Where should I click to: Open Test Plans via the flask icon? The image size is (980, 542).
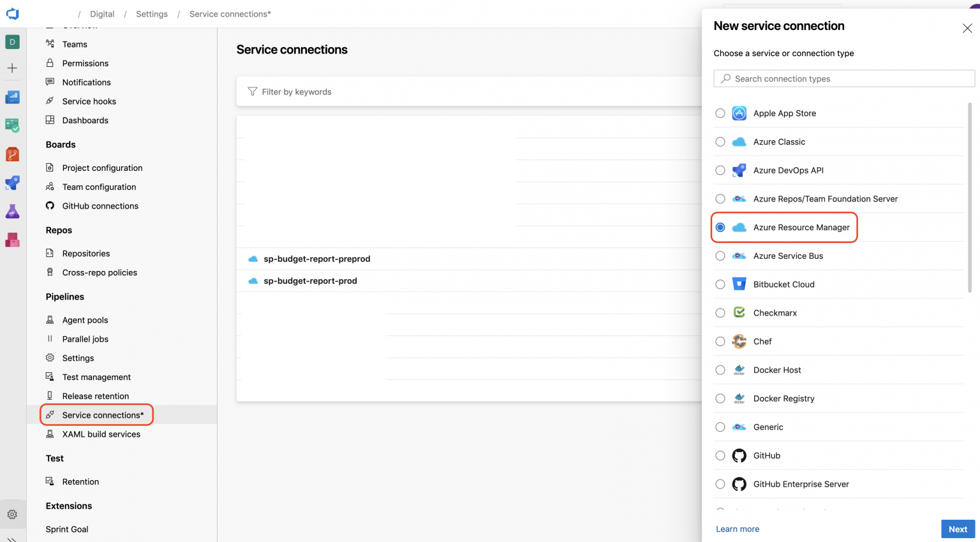tap(13, 211)
